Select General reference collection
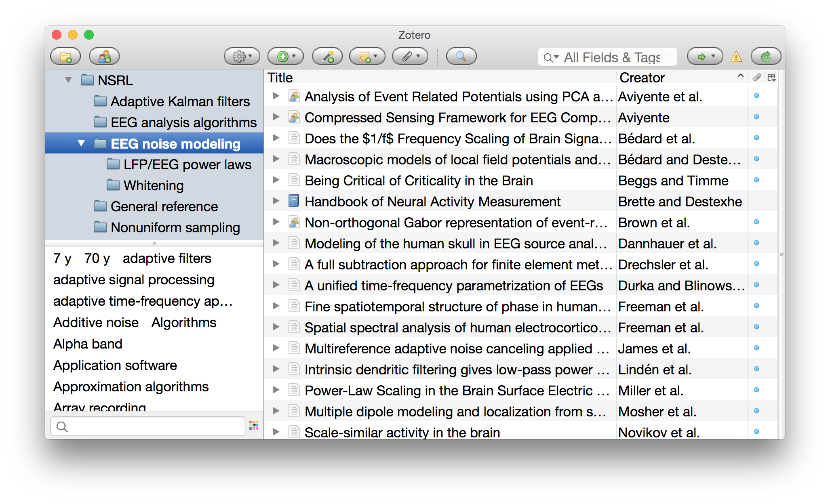This screenshot has height=504, width=830. (x=156, y=206)
